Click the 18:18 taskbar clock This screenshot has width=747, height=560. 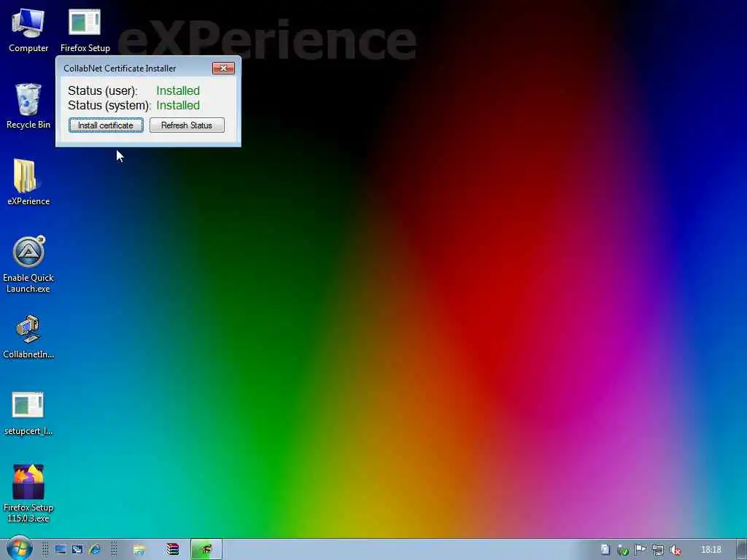pos(711,550)
